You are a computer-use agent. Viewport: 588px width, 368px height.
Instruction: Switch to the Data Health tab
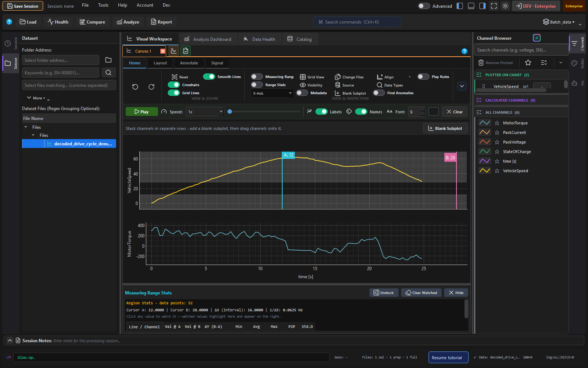click(x=259, y=39)
